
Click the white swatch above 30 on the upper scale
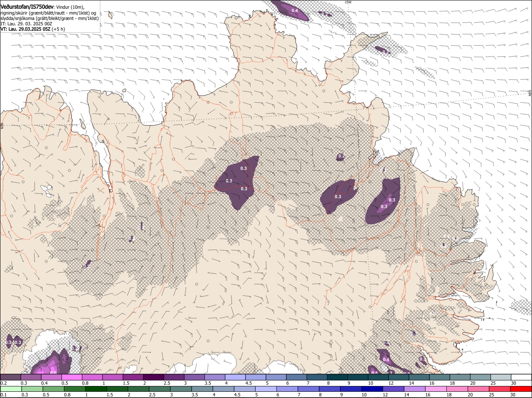click(x=522, y=377)
